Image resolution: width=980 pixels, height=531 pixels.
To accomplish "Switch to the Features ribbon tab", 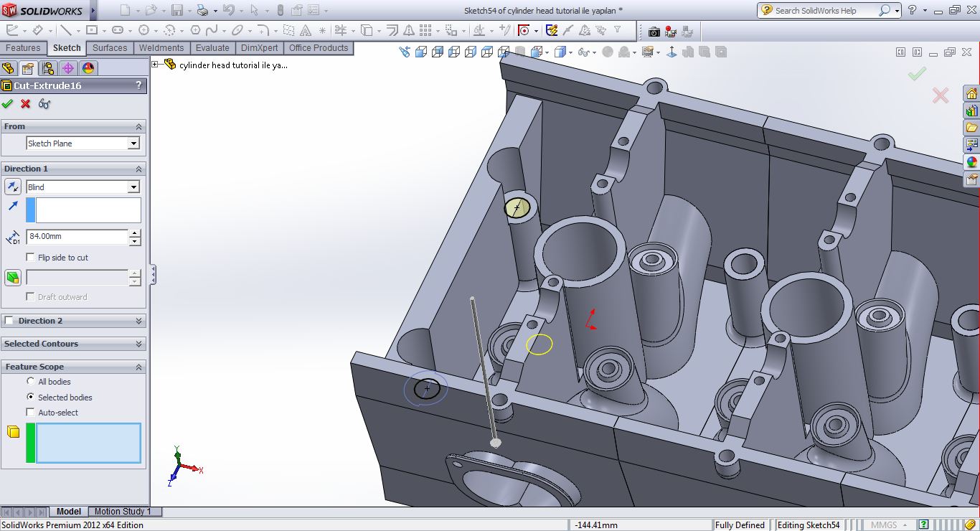I will click(x=24, y=48).
